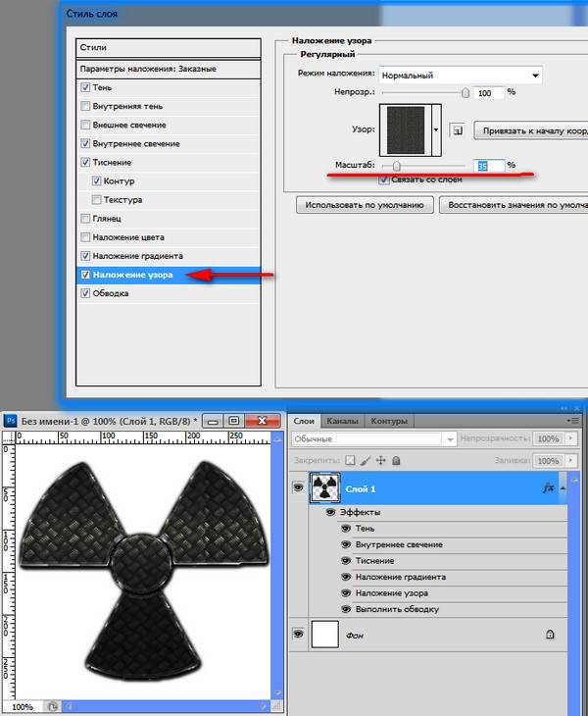Click the lock all padlock icon
This screenshot has width=588, height=716.
(x=396, y=459)
